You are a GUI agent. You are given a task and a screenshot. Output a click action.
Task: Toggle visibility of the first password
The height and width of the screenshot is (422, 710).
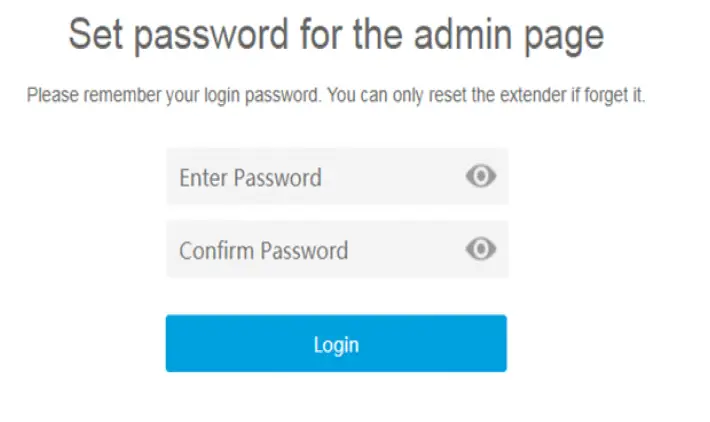481,177
